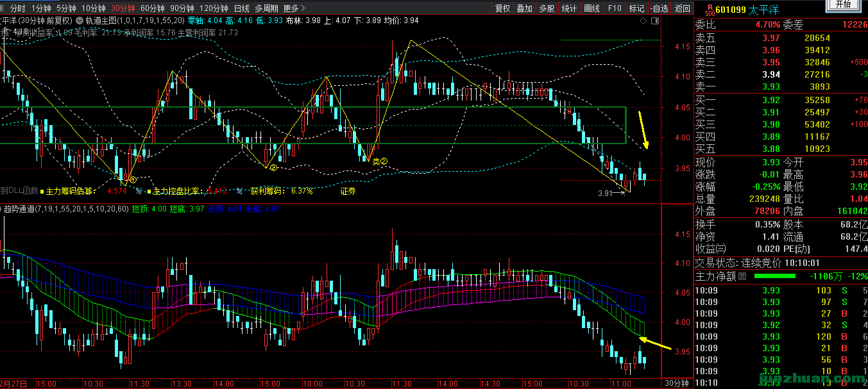Toggle 多股 multi-stock view
Screen dimensions: 868x389
[546, 8]
